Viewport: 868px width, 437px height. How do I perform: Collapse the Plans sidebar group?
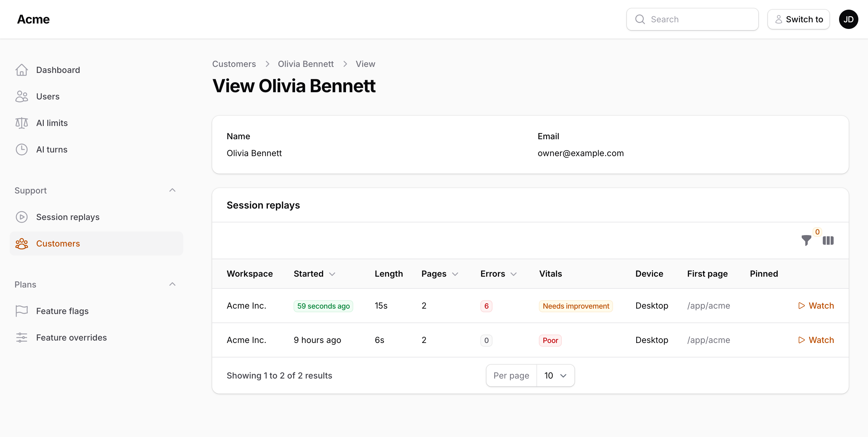tap(172, 285)
